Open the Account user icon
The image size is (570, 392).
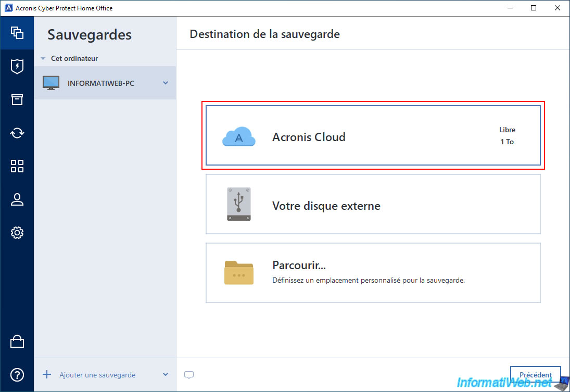pyautogui.click(x=17, y=199)
